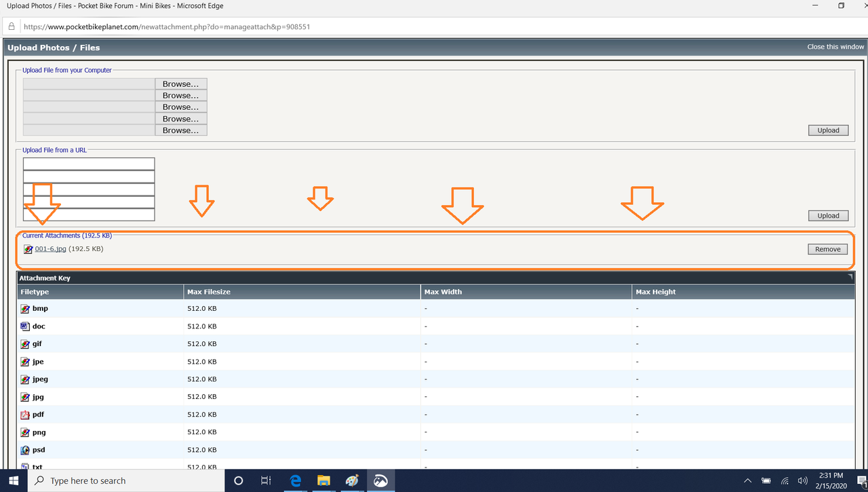Click the second Browse button
This screenshot has height=492, width=868.
(180, 96)
